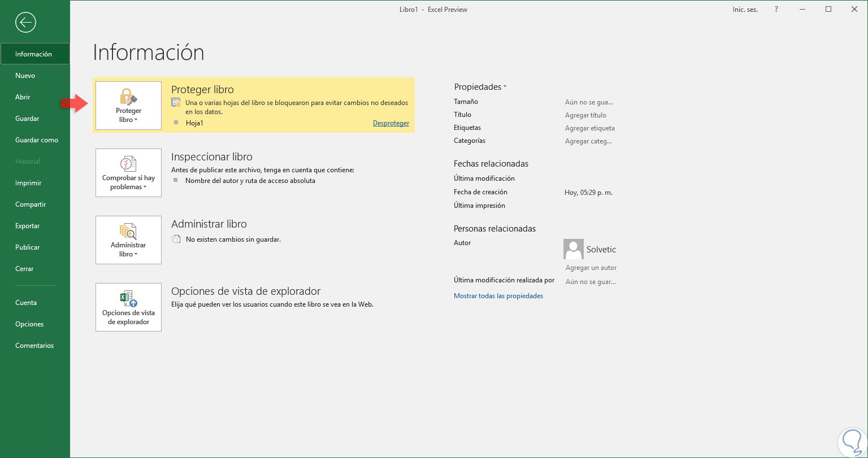Image resolution: width=868 pixels, height=458 pixels.
Task: Click 'No existen cambios sin guardar.' text
Action: pos(233,239)
